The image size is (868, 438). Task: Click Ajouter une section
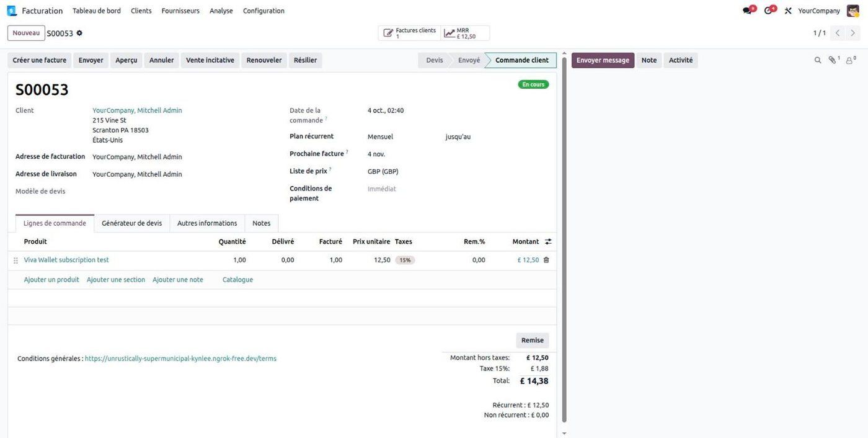tap(116, 280)
